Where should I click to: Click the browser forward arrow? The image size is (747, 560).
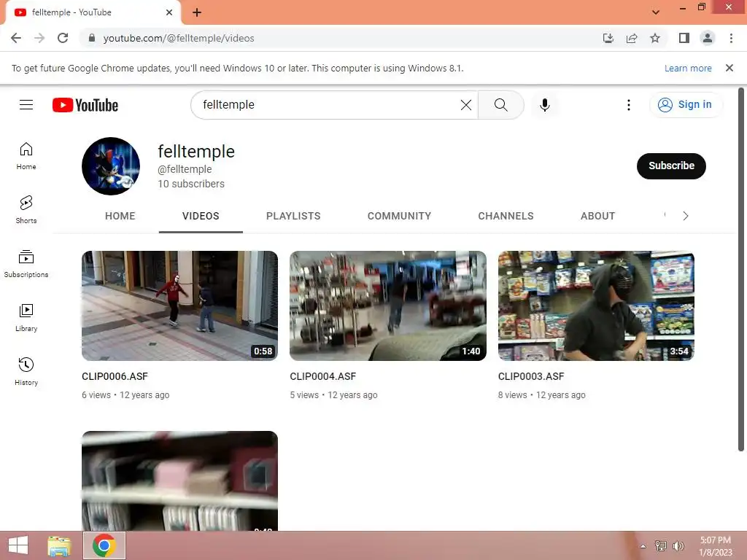(x=39, y=38)
